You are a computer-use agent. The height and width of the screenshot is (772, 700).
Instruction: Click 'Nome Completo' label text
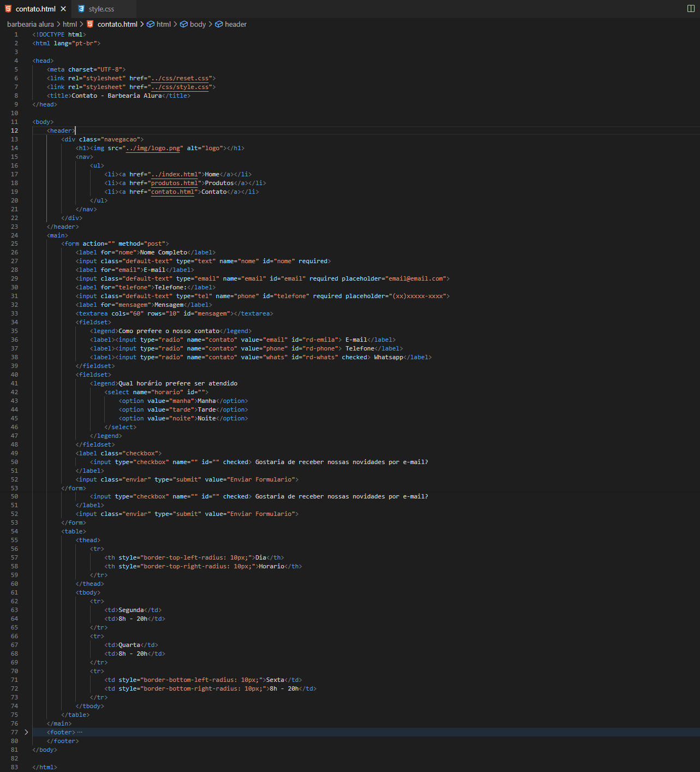coord(164,252)
